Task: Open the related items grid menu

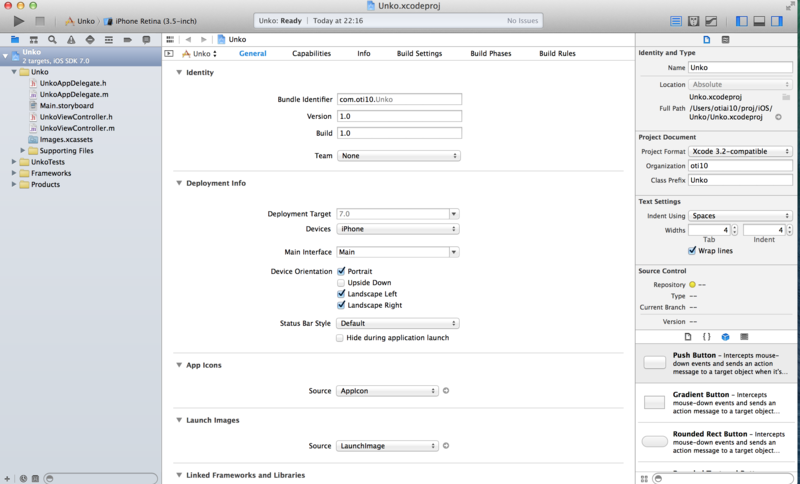Action: pos(170,39)
